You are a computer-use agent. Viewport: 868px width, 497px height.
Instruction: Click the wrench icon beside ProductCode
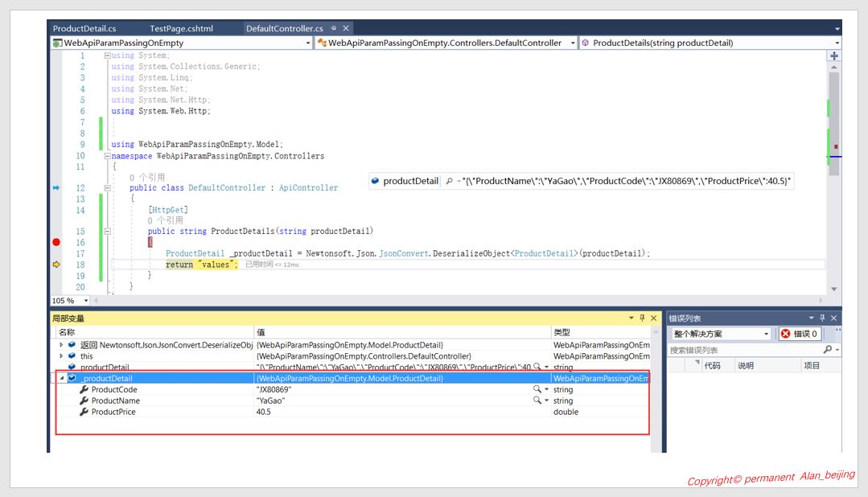pos(84,389)
